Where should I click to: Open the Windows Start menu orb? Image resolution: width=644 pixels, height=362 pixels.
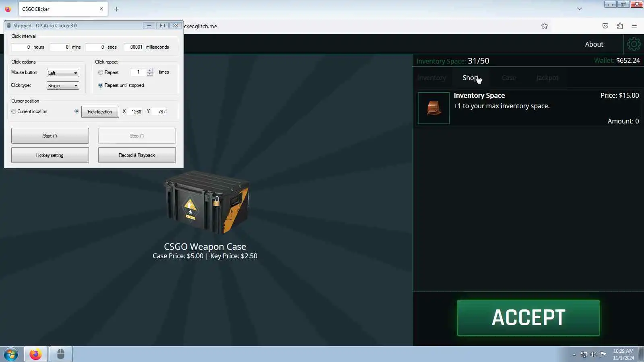(11, 354)
